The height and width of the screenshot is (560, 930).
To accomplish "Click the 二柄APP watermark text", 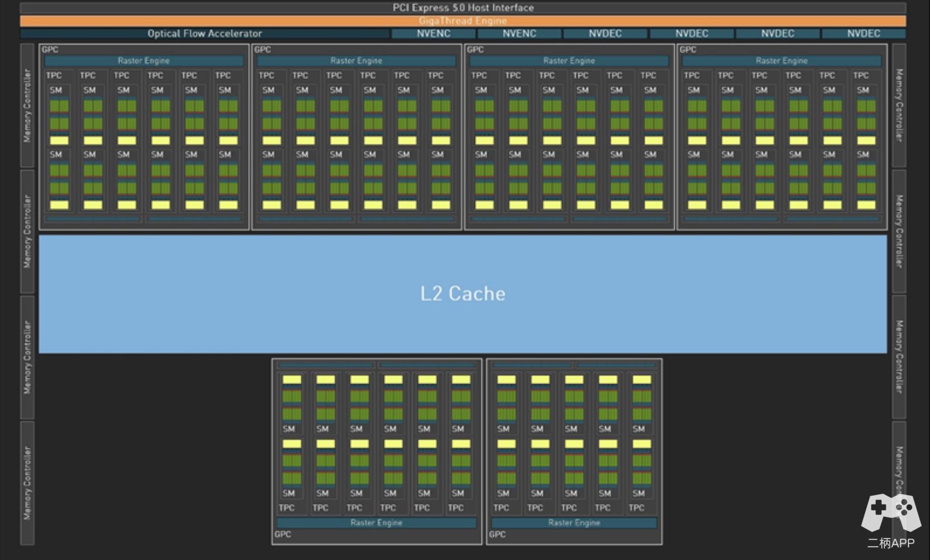I will coord(891,543).
